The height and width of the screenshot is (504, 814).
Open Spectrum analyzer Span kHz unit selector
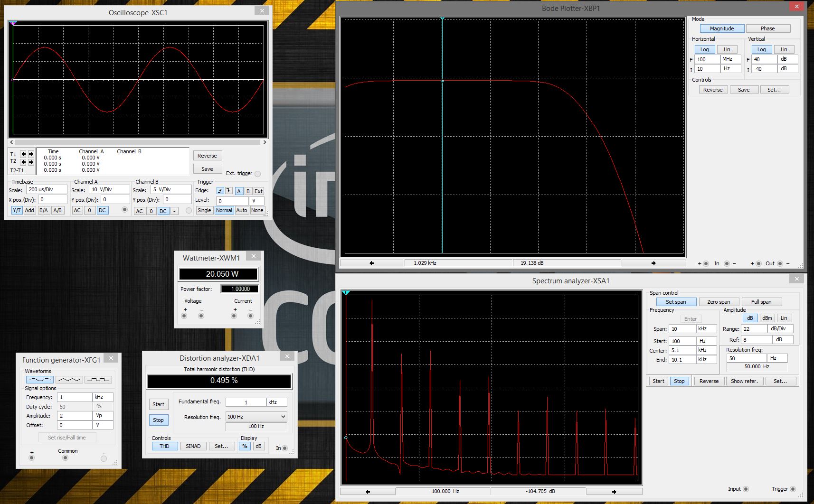tap(706, 329)
